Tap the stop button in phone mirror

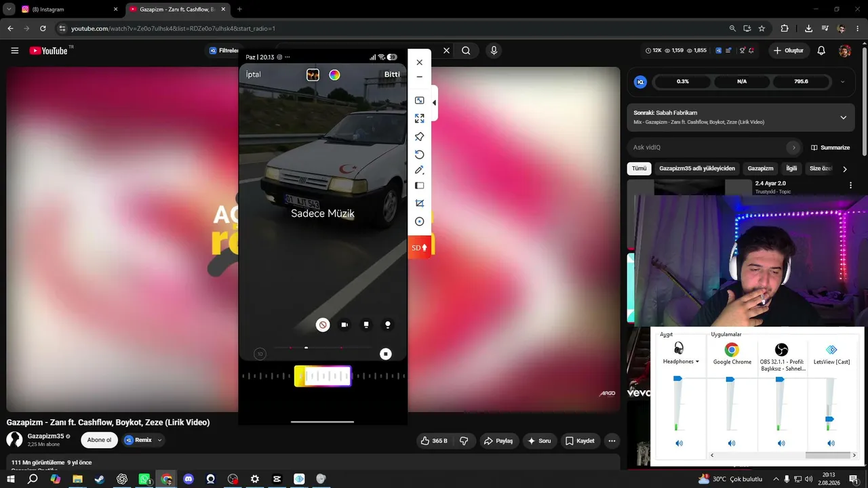click(386, 354)
